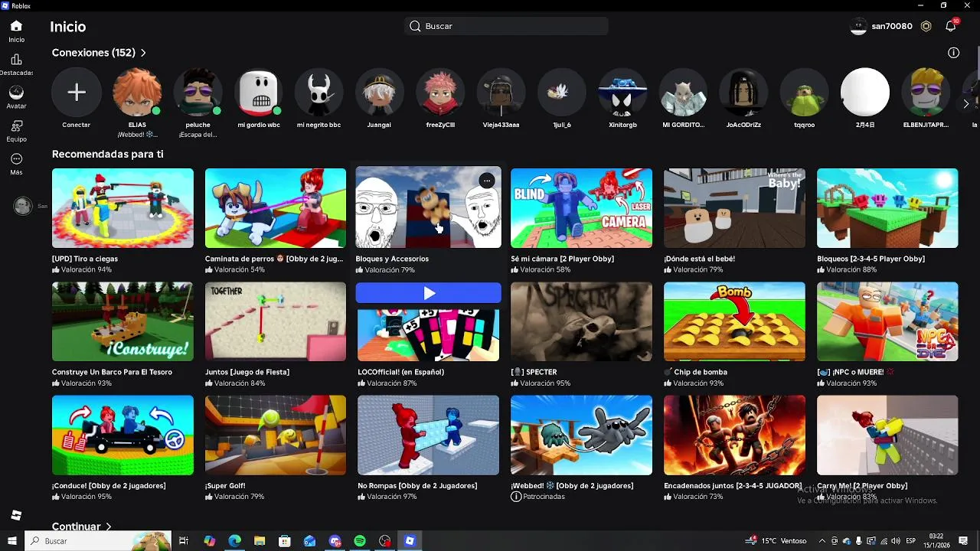Open peluche friend avatar
Viewport: 980px width, 551px height.
(x=198, y=93)
